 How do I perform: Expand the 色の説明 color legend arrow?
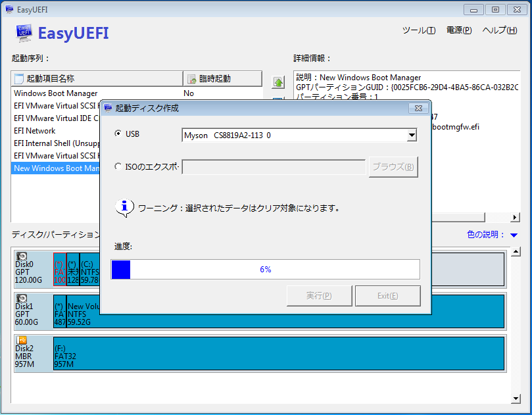pyautogui.click(x=514, y=235)
